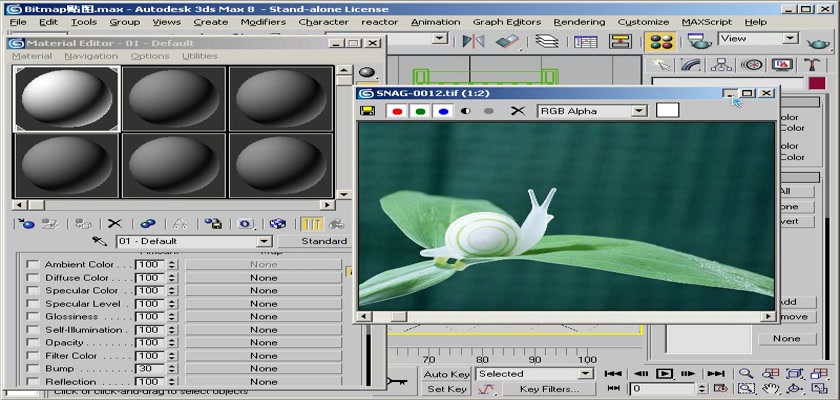This screenshot has height=400, width=840.
Task: Open Schematic View icon
Action: coord(620,41)
